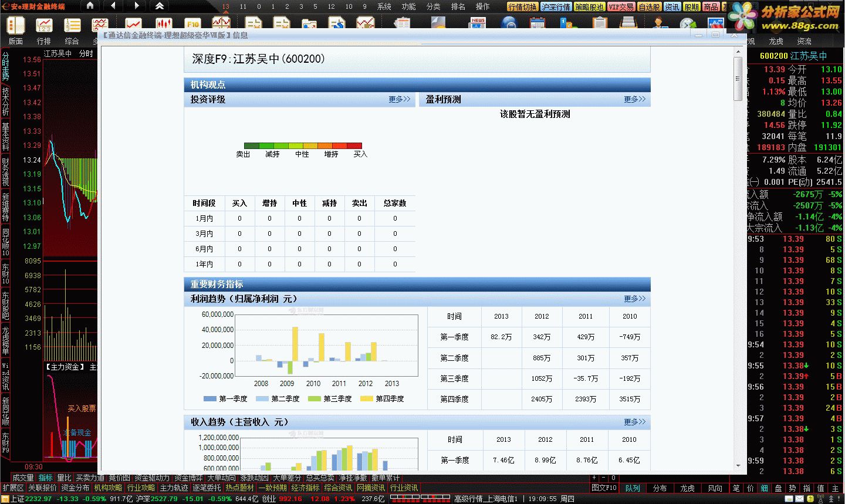
Task: Open the 版面 layout toolbar icon
Action: click(x=16, y=25)
